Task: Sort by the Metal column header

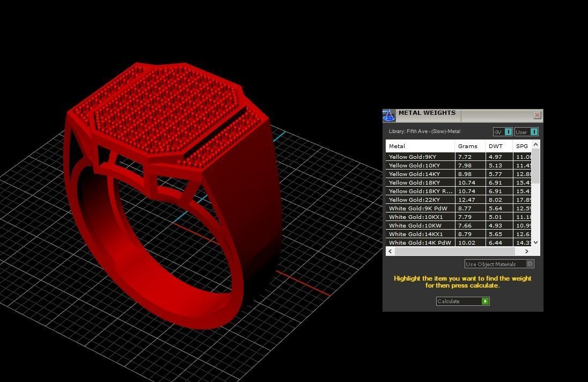Action: click(420, 146)
